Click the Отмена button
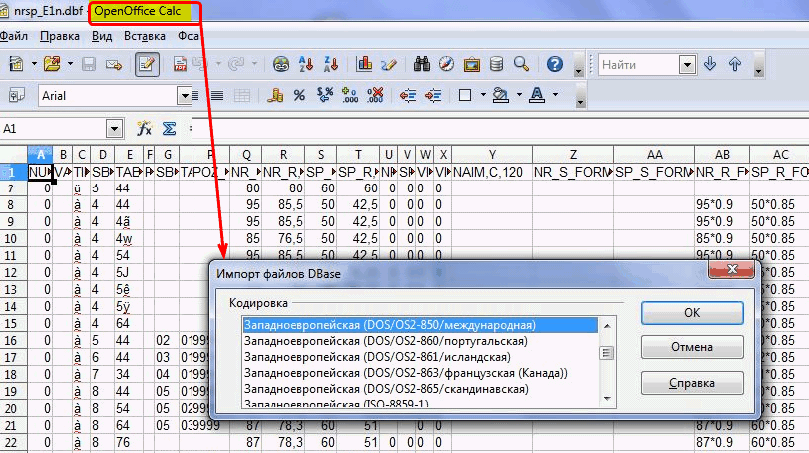The image size is (809, 453). [x=692, y=347]
